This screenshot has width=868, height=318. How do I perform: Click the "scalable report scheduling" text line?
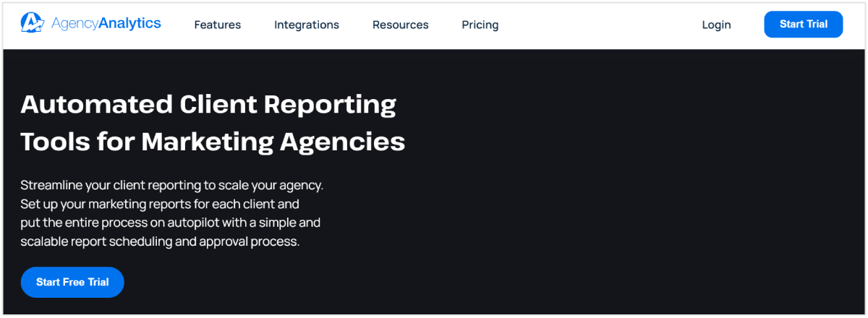click(x=160, y=241)
